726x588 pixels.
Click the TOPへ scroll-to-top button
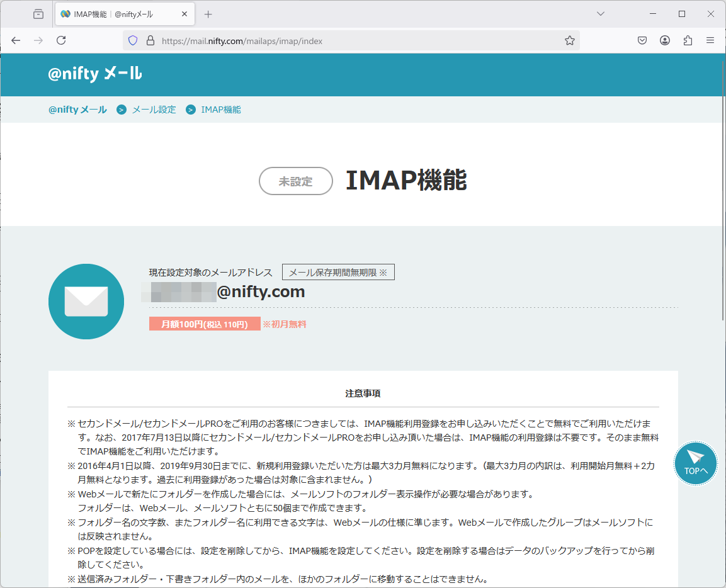(x=695, y=464)
